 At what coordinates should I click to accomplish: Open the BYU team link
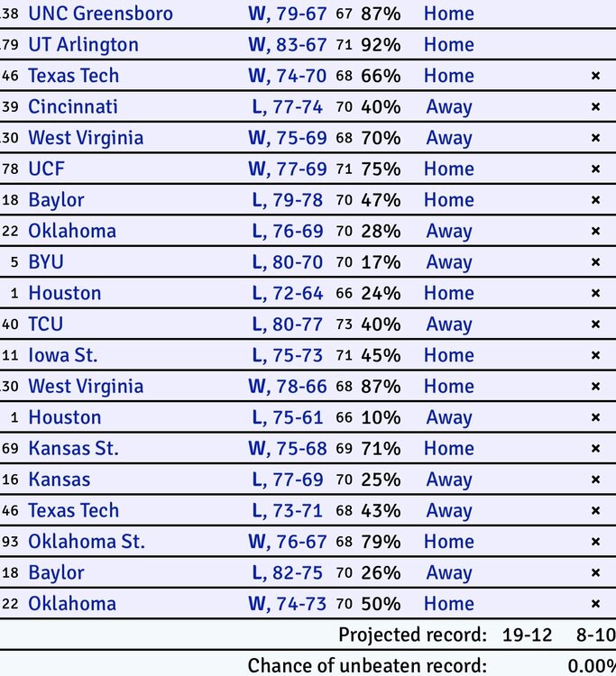click(x=46, y=262)
